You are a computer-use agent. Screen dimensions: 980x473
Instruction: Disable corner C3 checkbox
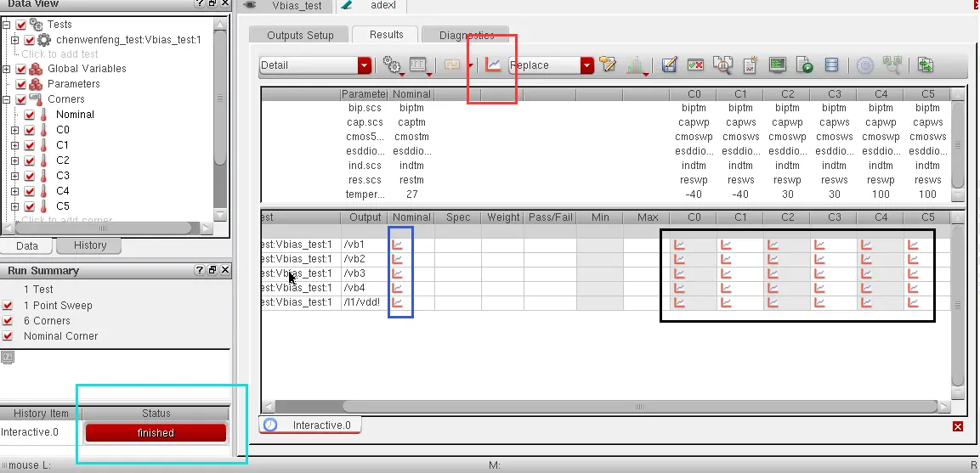(x=30, y=176)
